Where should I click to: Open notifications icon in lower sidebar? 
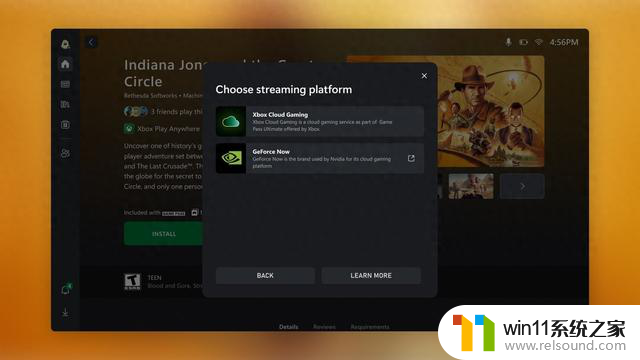66,289
